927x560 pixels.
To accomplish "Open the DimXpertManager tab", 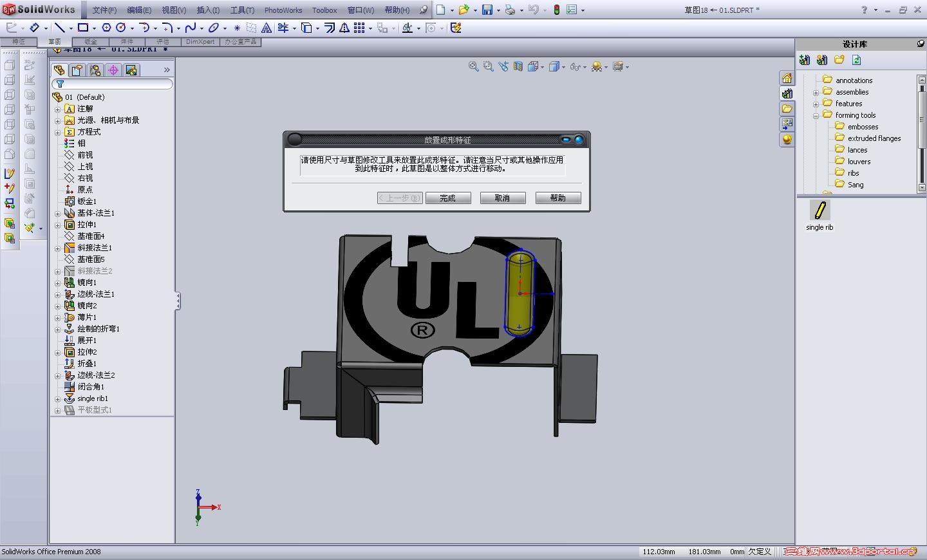I will tap(113, 70).
